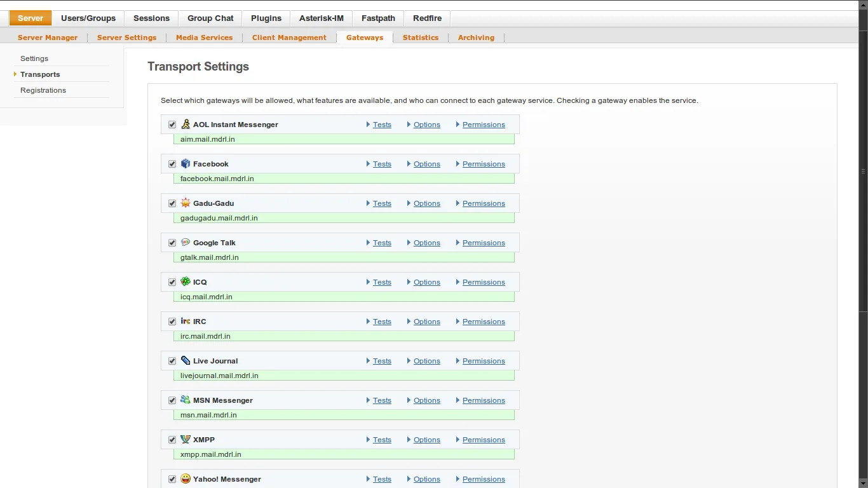Open Permissions link for Live Journal
Image resolution: width=868 pixels, height=488 pixels.
[x=484, y=361]
